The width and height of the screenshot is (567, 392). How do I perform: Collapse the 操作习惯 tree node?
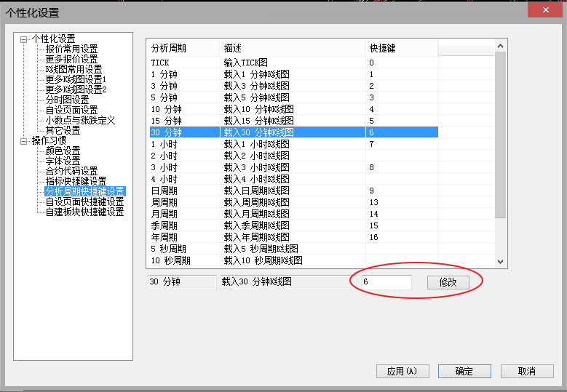23,141
